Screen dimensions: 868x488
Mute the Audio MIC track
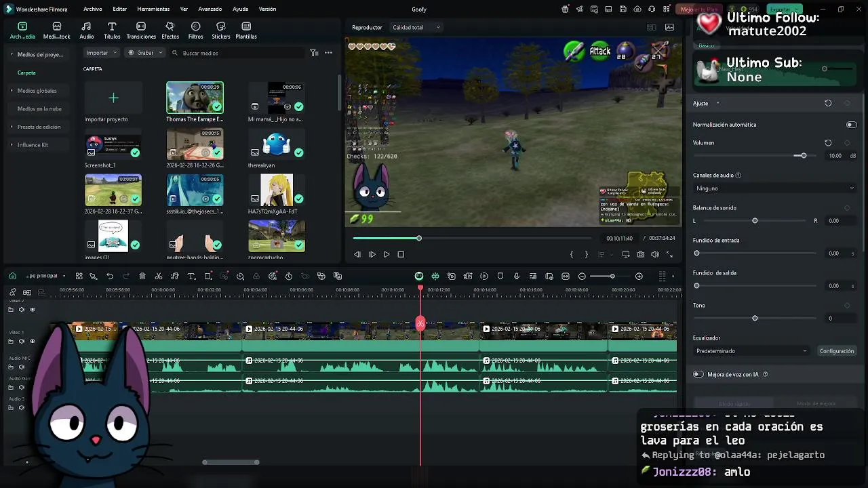point(21,367)
